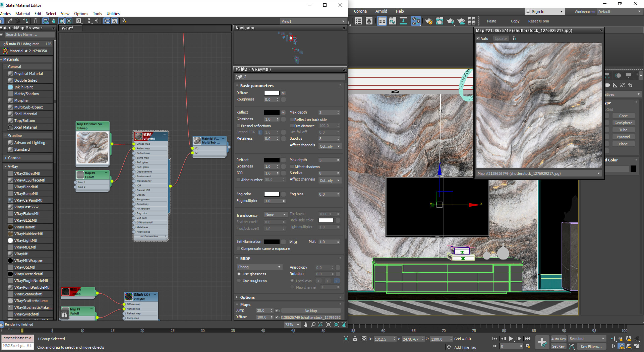Click the GeoSphere primitive button
644x352 pixels.
coord(623,123)
